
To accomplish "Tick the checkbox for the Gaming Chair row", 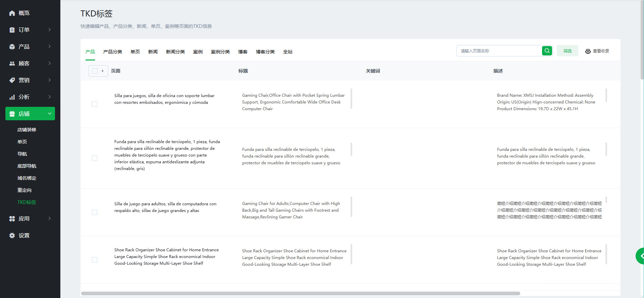I will [x=95, y=104].
